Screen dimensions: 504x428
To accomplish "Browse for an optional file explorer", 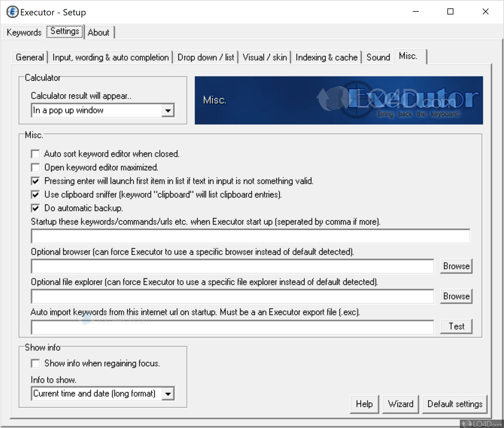I will 456,296.
